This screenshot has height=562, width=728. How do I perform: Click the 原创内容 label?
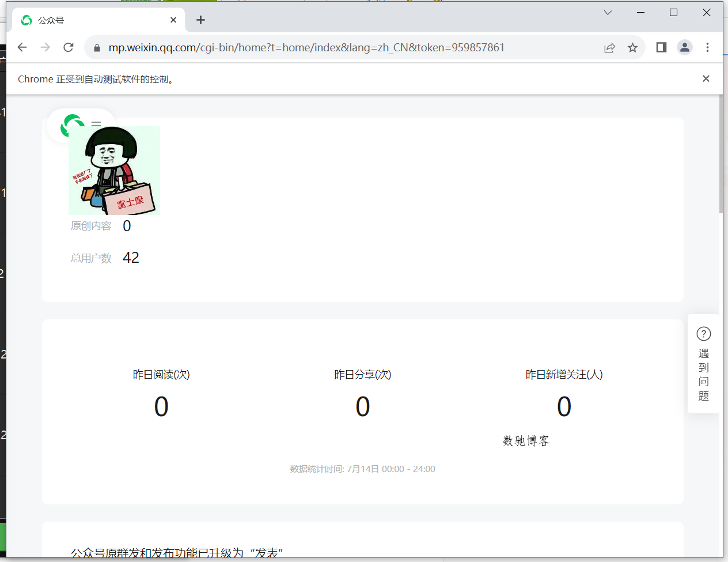point(91,226)
